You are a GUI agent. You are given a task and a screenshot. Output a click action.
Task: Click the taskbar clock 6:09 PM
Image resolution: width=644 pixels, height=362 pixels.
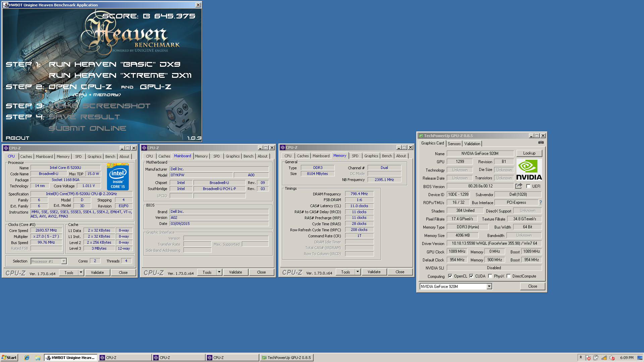point(627,358)
